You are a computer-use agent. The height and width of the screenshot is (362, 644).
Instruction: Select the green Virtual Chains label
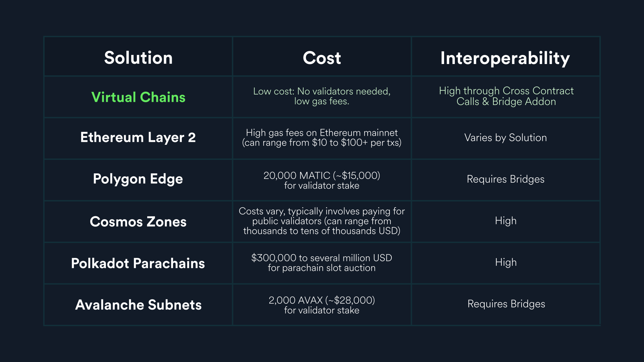(138, 97)
